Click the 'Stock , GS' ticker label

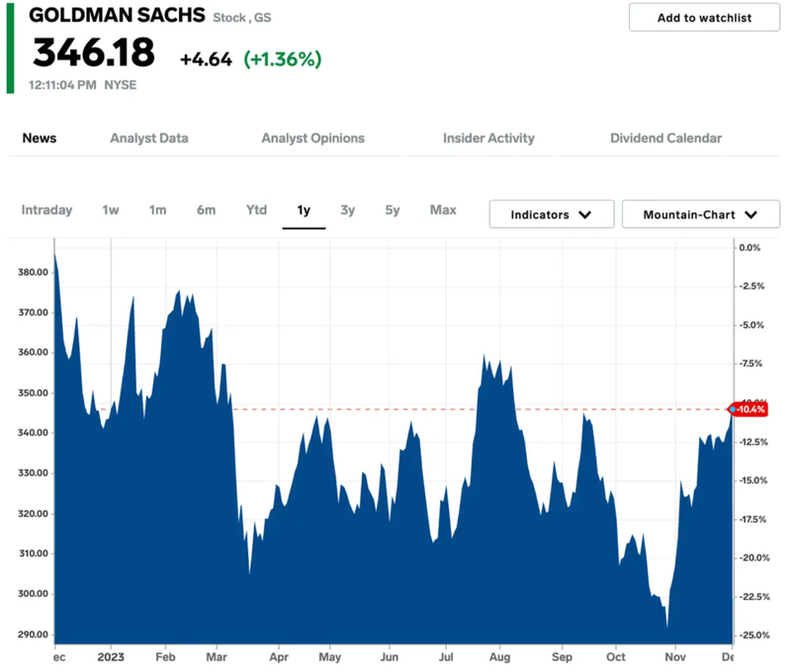(241, 18)
